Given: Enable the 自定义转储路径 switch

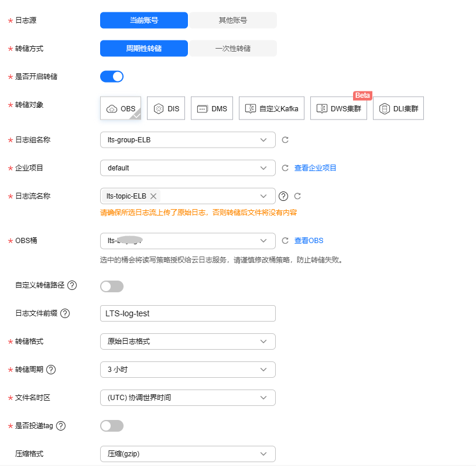Looking at the screenshot, I should [112, 286].
